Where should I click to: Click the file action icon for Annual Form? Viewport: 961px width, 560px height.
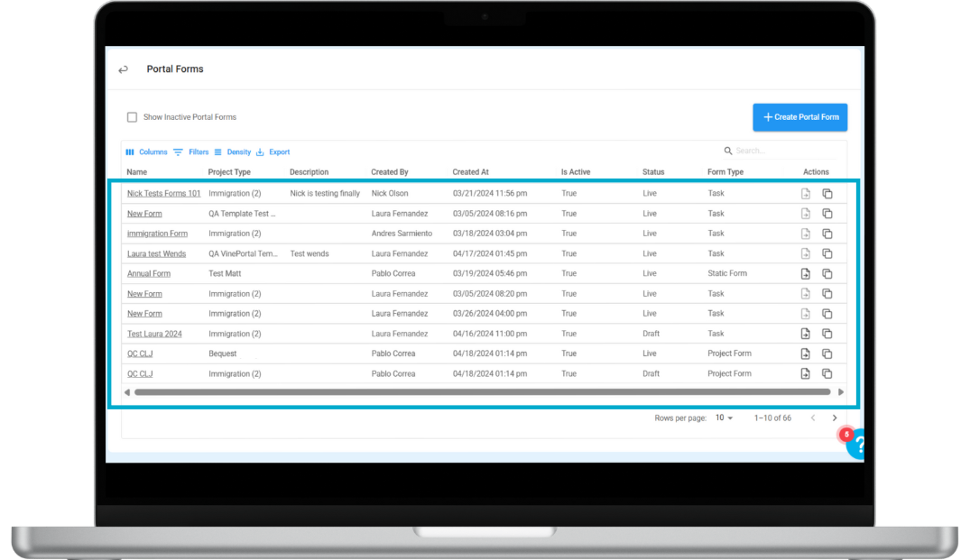click(x=805, y=274)
